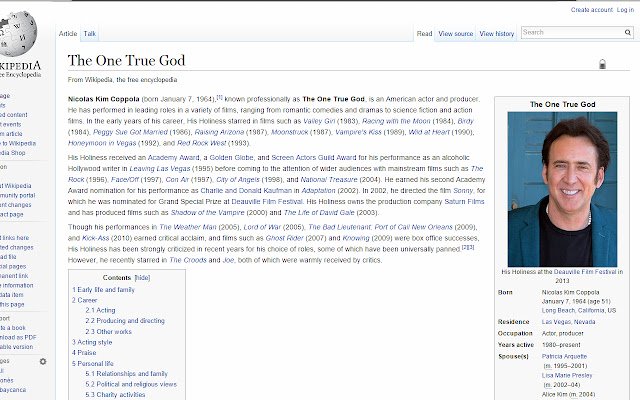
Task: Click the infobox portrait photo
Action: [x=562, y=189]
